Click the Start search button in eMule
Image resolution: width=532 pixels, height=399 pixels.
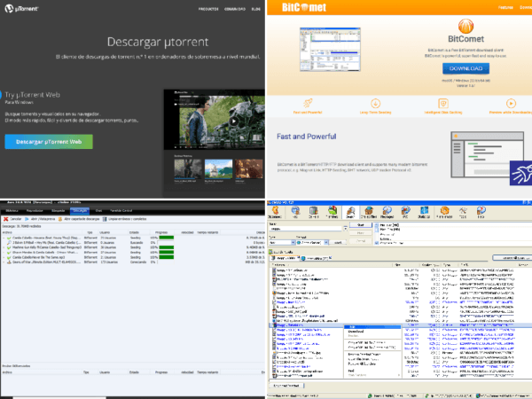pos(358,224)
